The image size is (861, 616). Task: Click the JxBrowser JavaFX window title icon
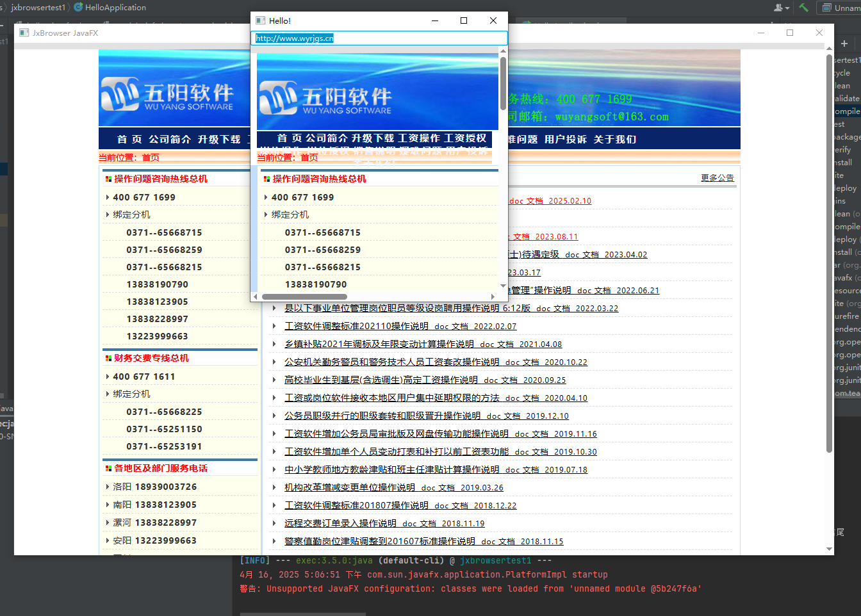click(24, 33)
